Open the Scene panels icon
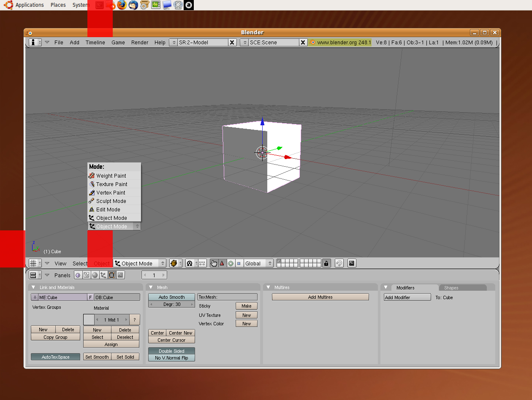The width and height of the screenshot is (532, 400). click(120, 275)
